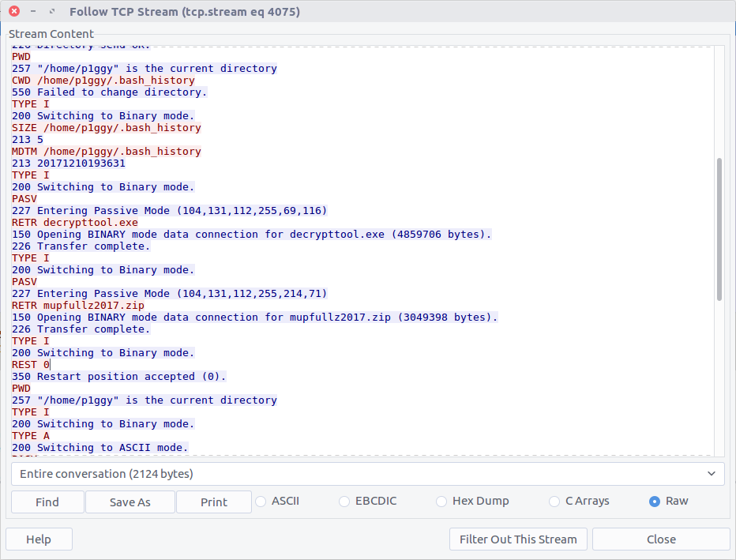Close the window using the red title-bar button
The height and width of the screenshot is (560, 736).
(x=14, y=12)
